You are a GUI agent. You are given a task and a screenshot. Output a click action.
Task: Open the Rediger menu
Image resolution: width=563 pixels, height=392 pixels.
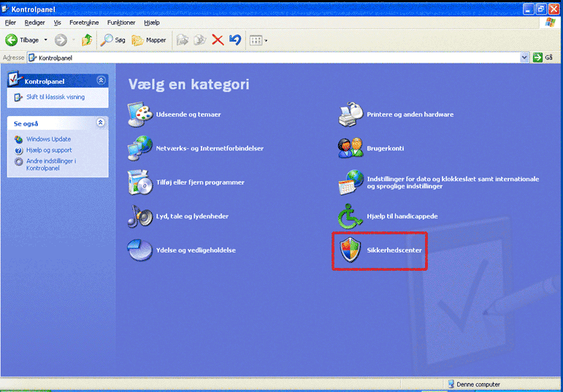(x=35, y=23)
